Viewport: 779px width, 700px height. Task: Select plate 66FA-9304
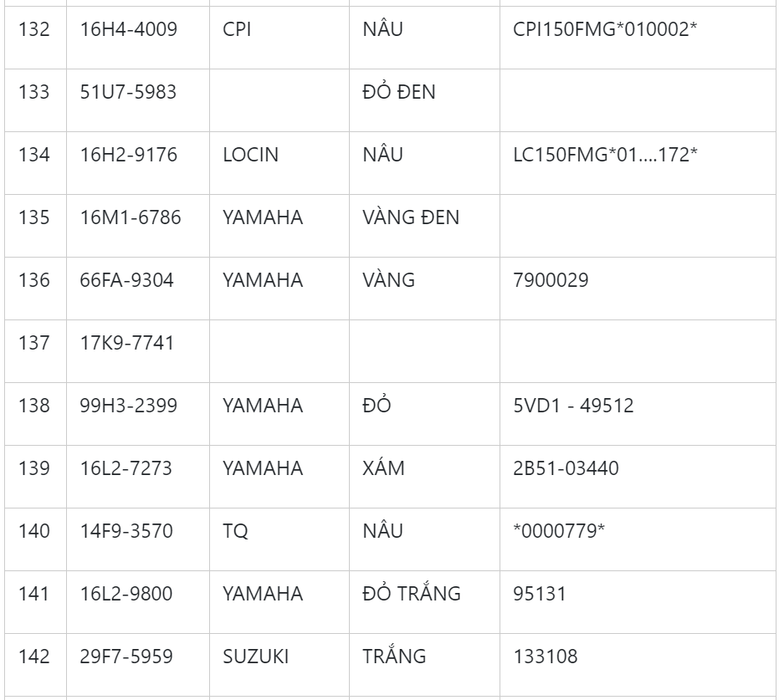[127, 280]
